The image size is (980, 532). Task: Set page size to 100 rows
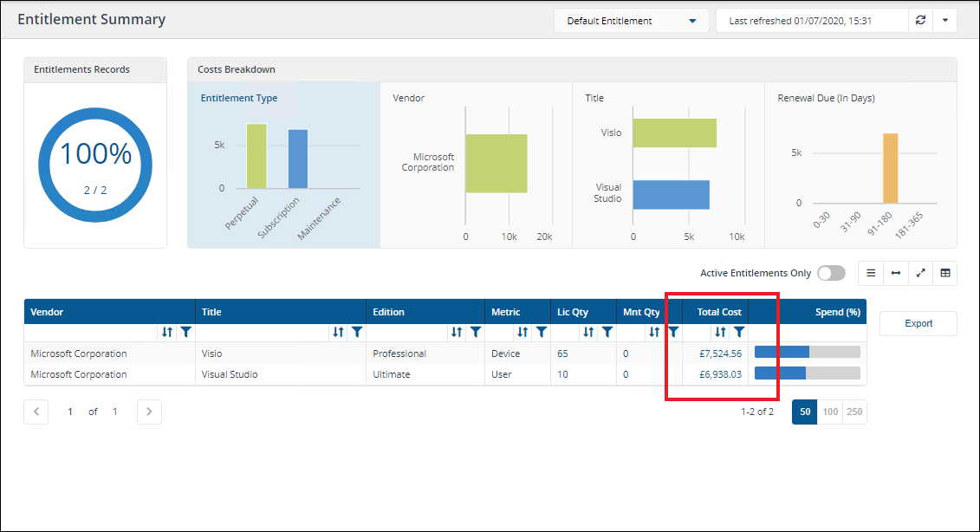[830, 412]
